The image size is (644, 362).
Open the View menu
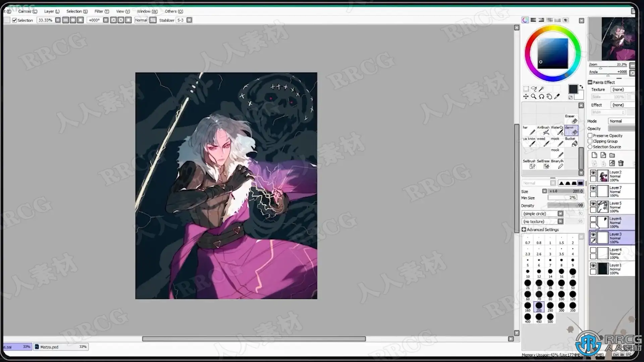(123, 11)
